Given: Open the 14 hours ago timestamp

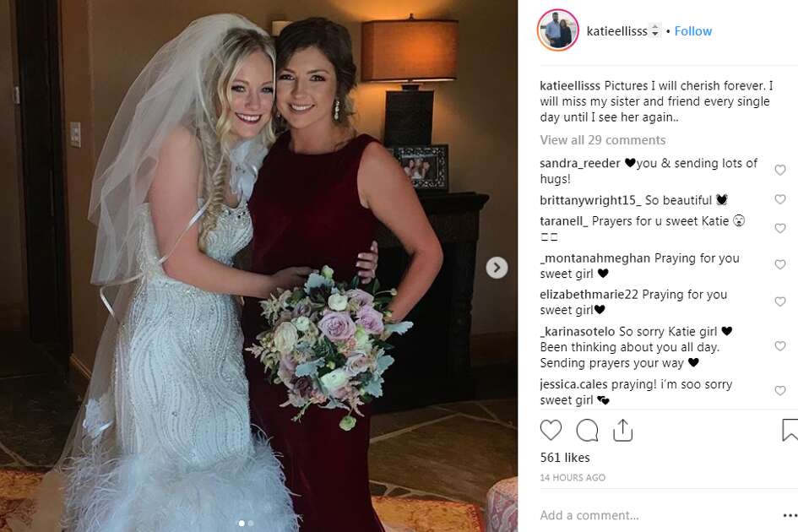Looking at the screenshot, I should pos(573,477).
